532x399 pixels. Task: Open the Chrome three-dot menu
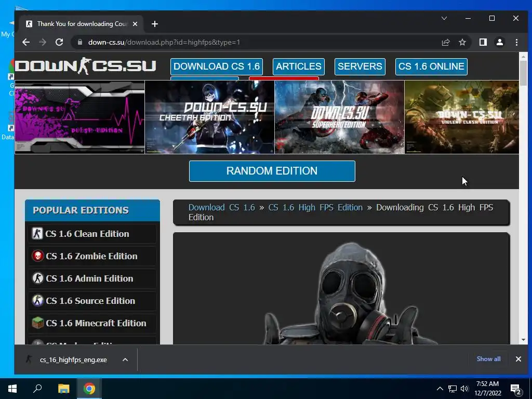pos(516,42)
